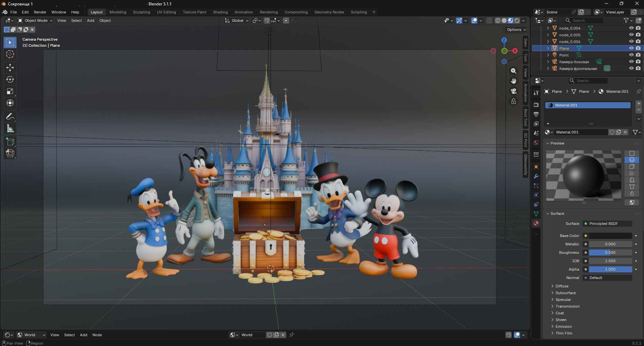
Task: Open the Principled BSDF surface shader dropdown
Action: tap(607, 224)
